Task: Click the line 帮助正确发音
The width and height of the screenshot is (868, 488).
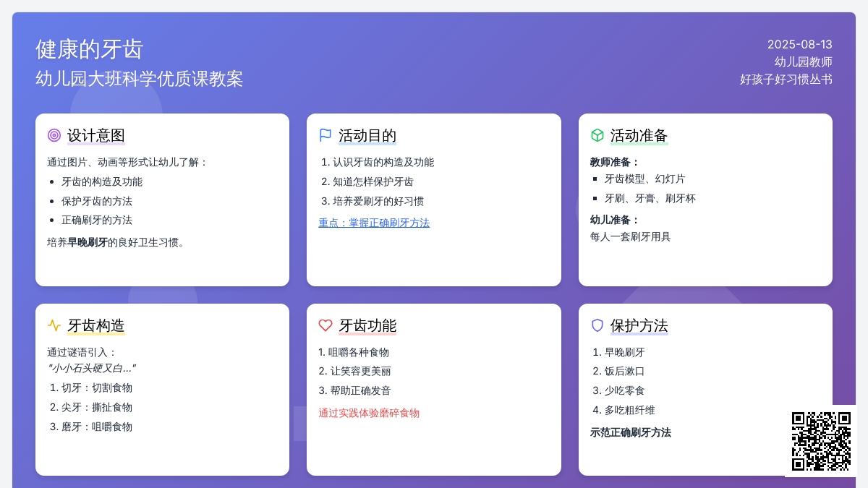Action: click(354, 390)
